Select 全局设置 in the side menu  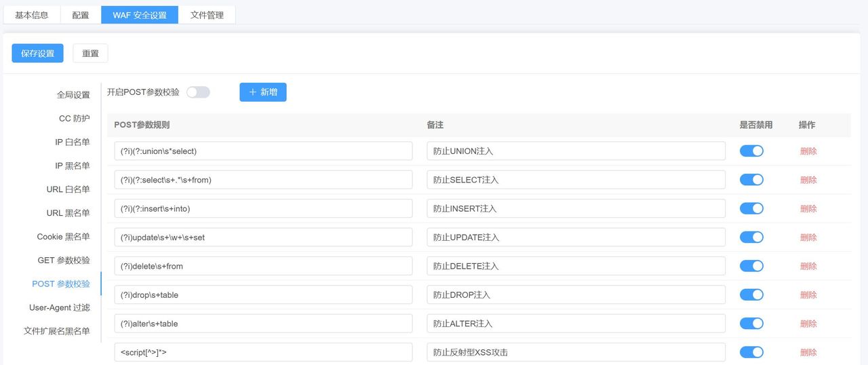pos(73,95)
